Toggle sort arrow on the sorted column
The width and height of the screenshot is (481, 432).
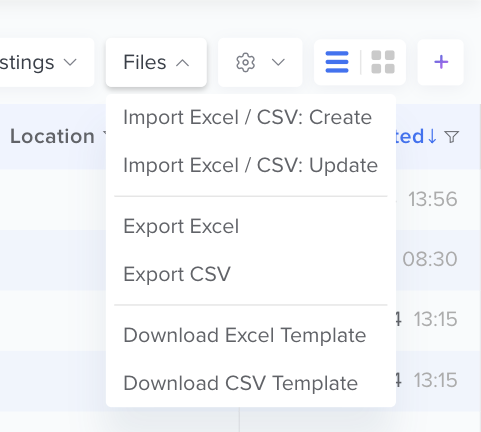432,136
